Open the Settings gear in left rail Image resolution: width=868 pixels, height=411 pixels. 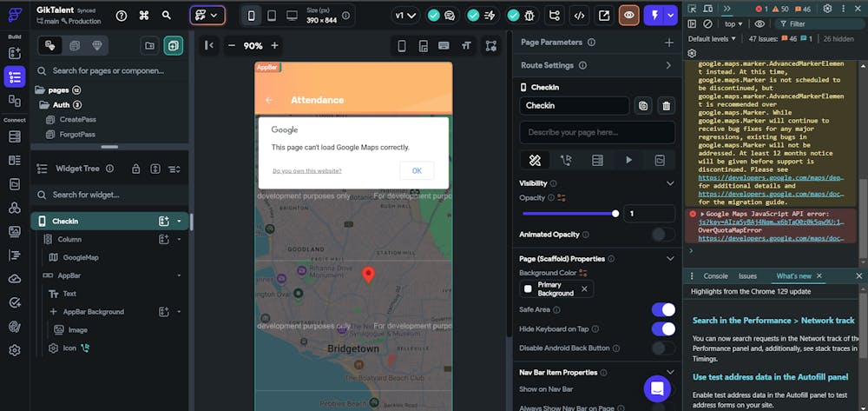click(15, 351)
